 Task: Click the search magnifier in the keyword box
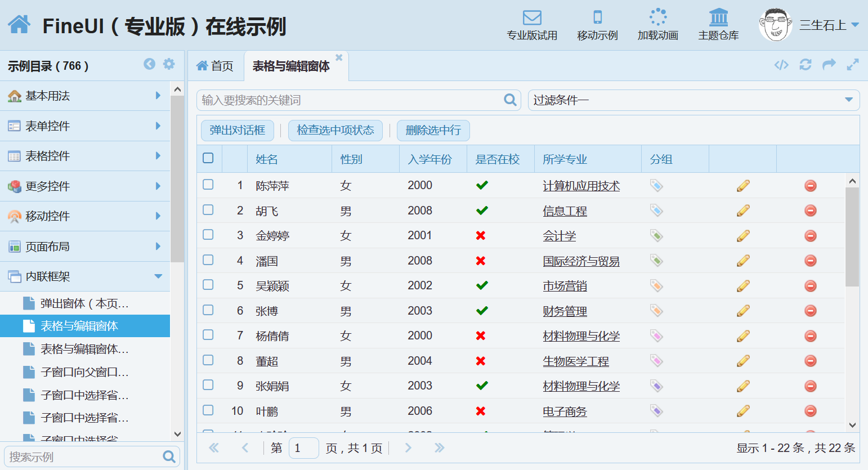point(510,100)
